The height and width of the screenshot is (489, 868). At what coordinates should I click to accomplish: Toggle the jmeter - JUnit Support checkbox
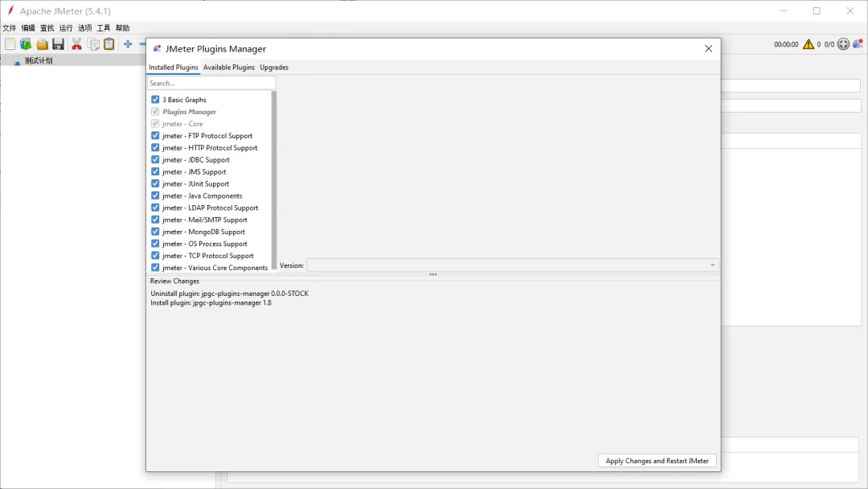pyautogui.click(x=155, y=184)
